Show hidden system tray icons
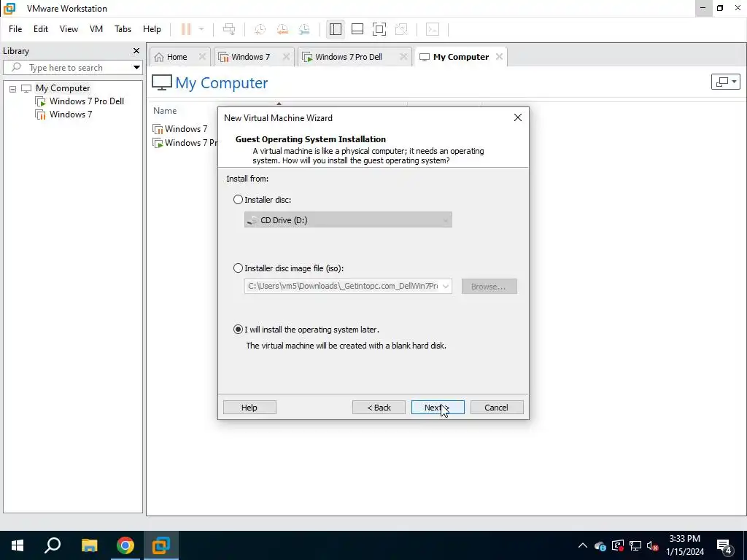 pos(583,545)
